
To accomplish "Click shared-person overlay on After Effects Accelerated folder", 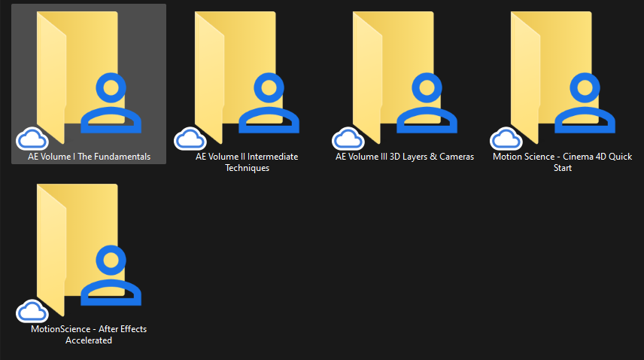I will coord(111,276).
